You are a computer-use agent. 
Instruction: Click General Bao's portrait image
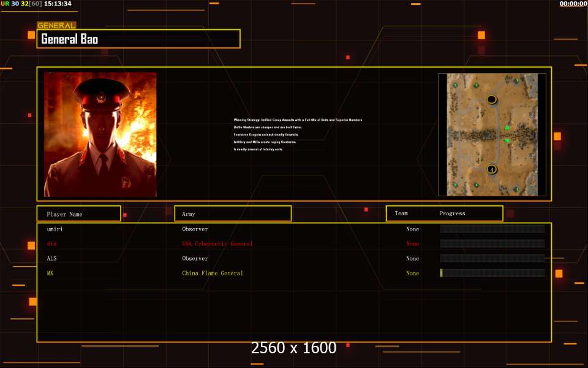pyautogui.click(x=100, y=134)
